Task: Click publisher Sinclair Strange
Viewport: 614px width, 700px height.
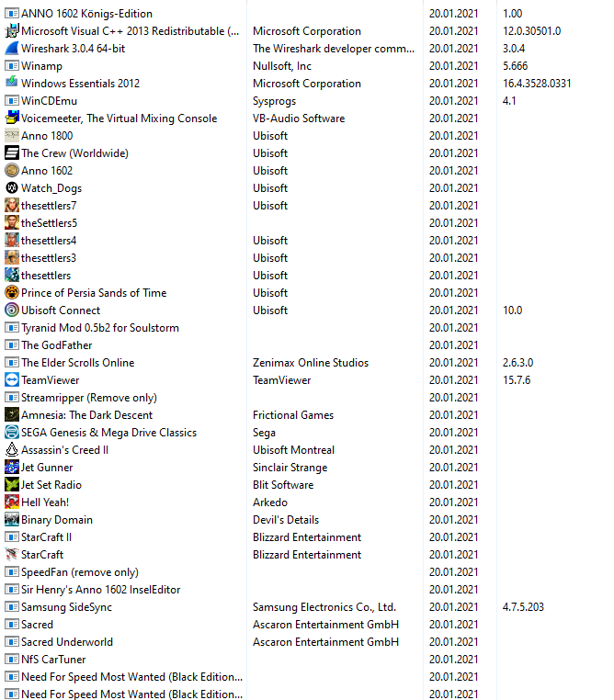Action: coord(290,468)
